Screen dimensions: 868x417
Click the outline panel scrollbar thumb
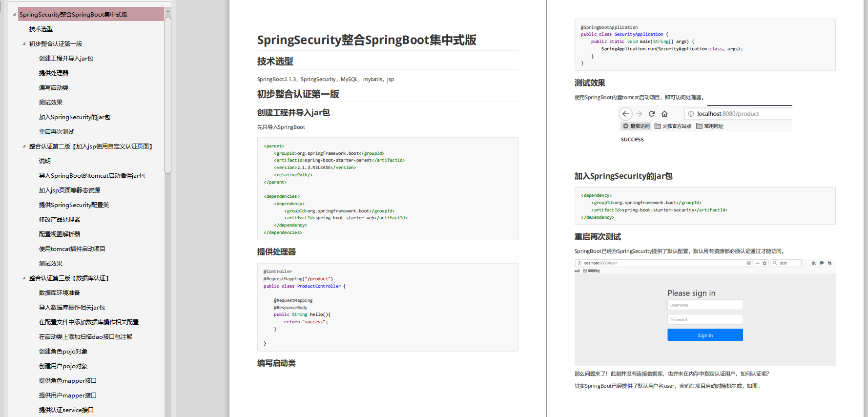click(x=168, y=95)
